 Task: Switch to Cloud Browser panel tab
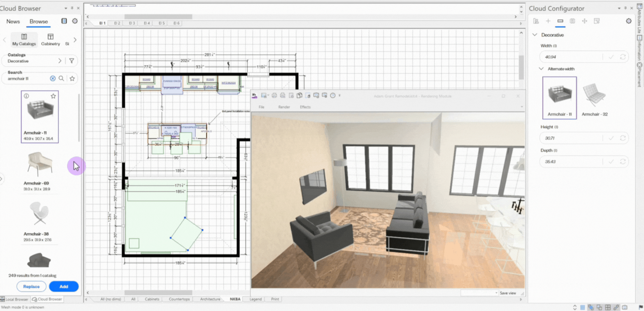[47, 299]
